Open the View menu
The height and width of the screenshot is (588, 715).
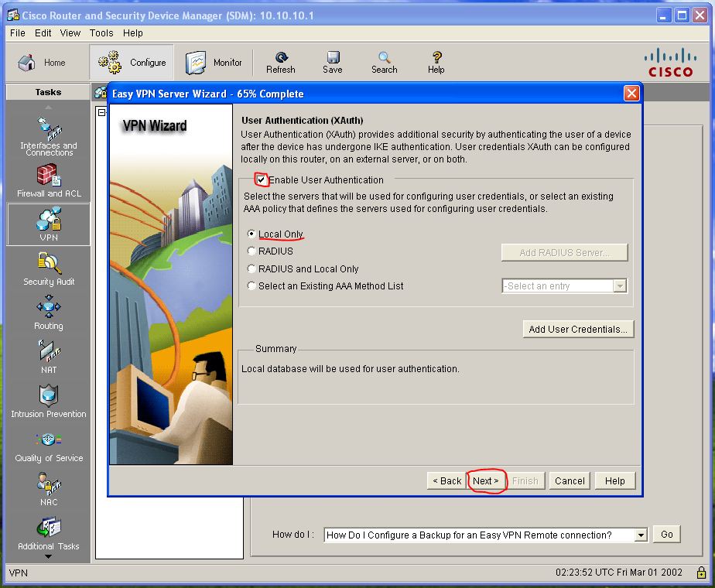(70, 32)
